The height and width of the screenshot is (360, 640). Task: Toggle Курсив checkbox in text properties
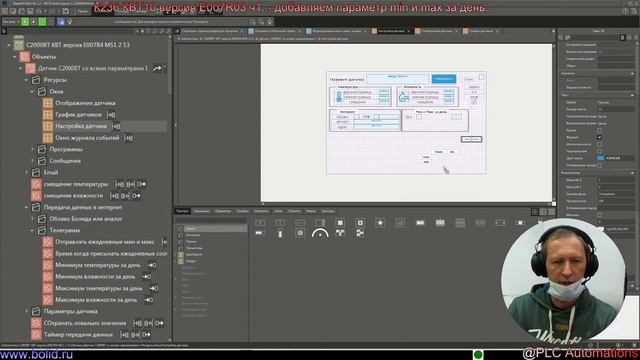tap(599, 130)
